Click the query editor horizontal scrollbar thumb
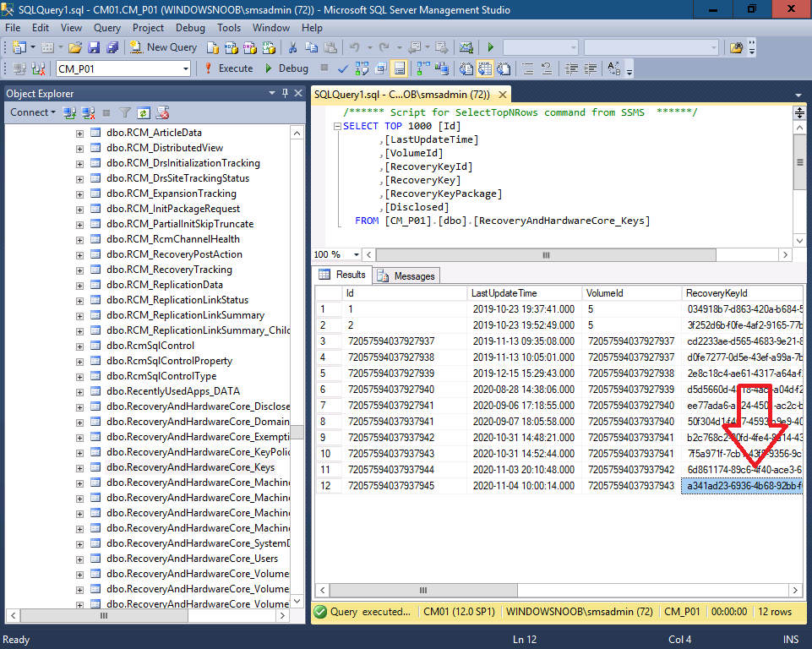812x649 pixels. (546, 255)
